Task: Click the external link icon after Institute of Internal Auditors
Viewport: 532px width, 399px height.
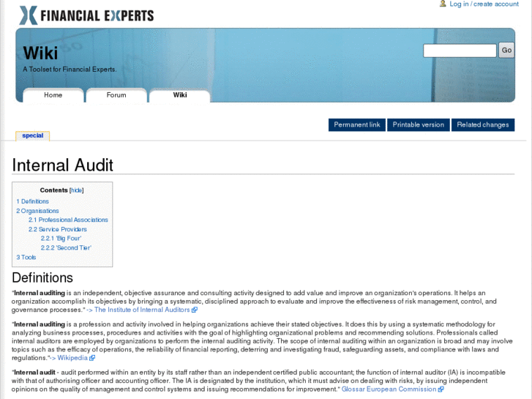Action: [195, 310]
